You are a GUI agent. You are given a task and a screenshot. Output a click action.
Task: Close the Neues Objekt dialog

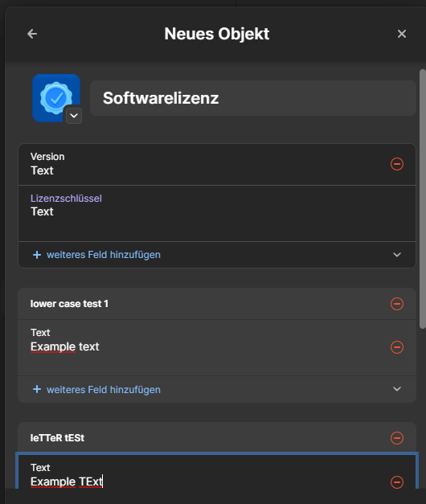(402, 34)
